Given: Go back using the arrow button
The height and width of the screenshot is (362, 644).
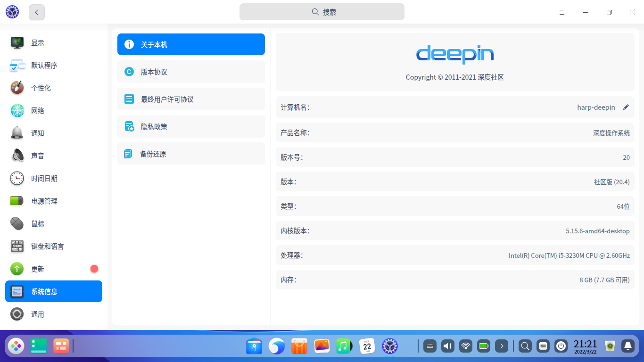Looking at the screenshot, I should coord(36,12).
